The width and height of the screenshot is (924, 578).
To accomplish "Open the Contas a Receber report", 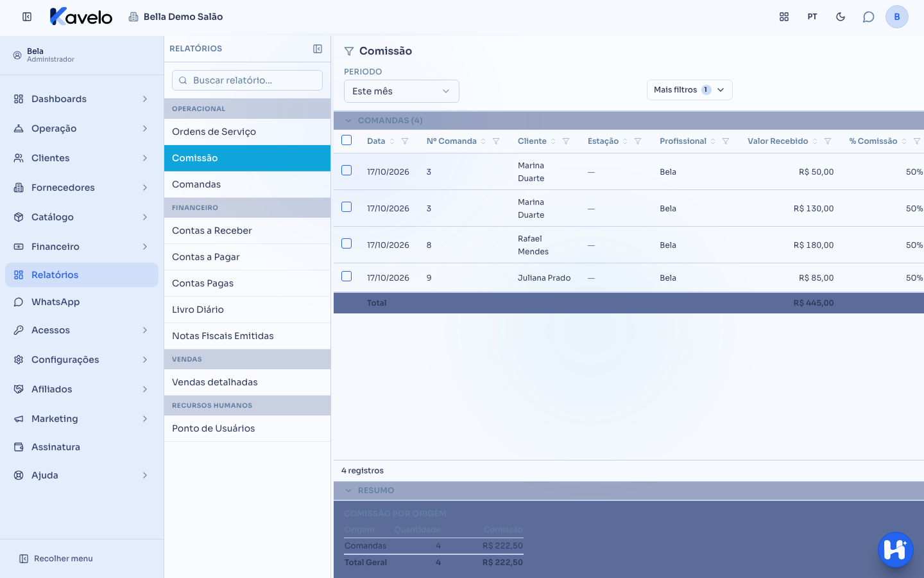I will point(247,231).
